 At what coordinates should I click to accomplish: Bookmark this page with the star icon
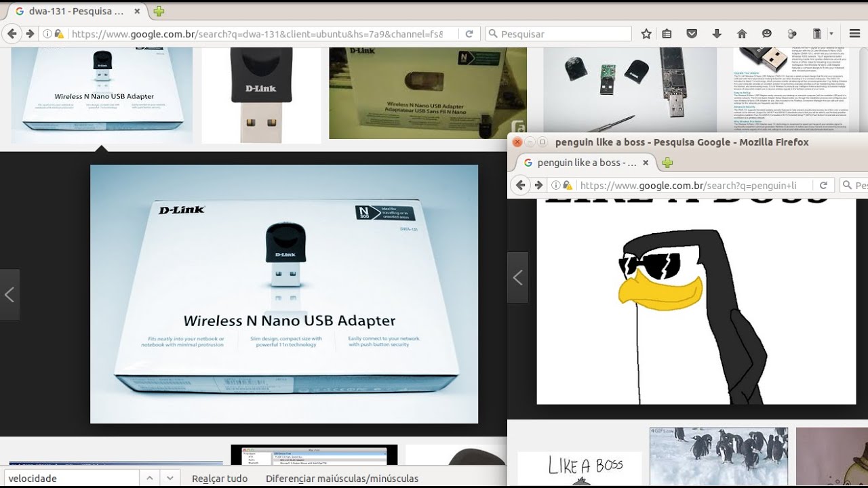pos(646,34)
